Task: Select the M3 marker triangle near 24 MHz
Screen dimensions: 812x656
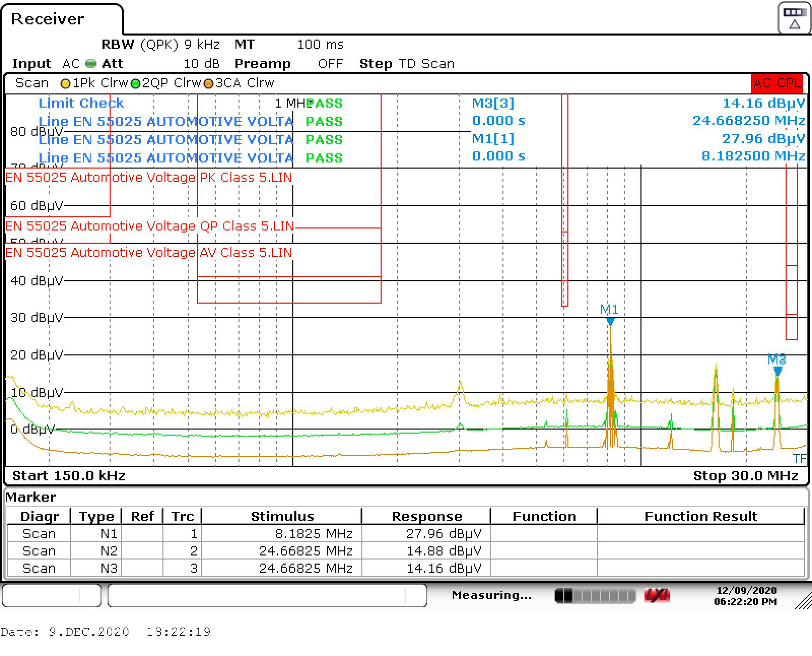Action: 777,371
